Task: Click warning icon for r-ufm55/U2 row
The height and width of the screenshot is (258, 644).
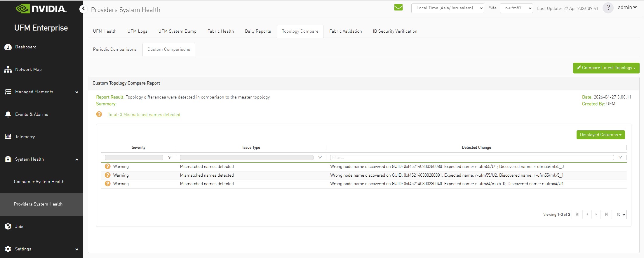Action: click(x=108, y=175)
